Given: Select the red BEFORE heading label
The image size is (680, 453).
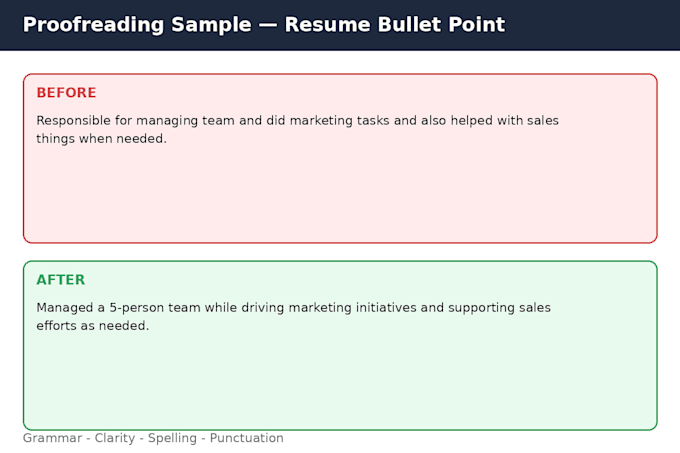Looking at the screenshot, I should [66, 93].
